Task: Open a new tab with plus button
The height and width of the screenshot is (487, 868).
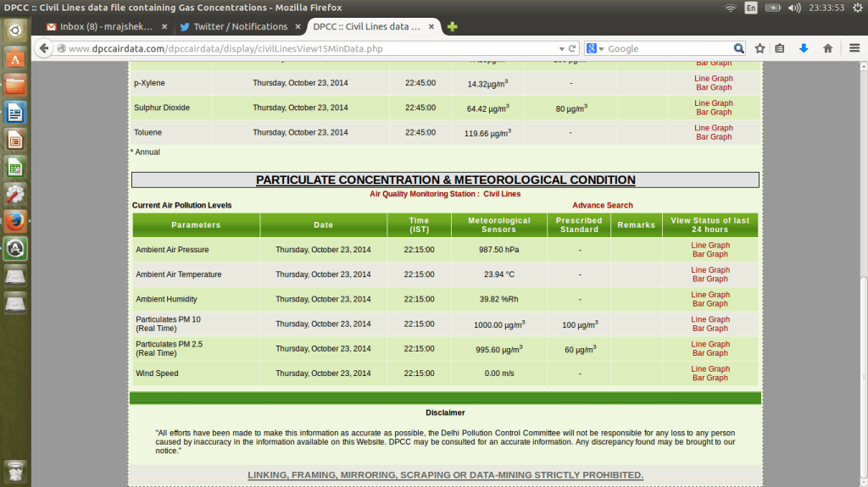Action: point(453,27)
